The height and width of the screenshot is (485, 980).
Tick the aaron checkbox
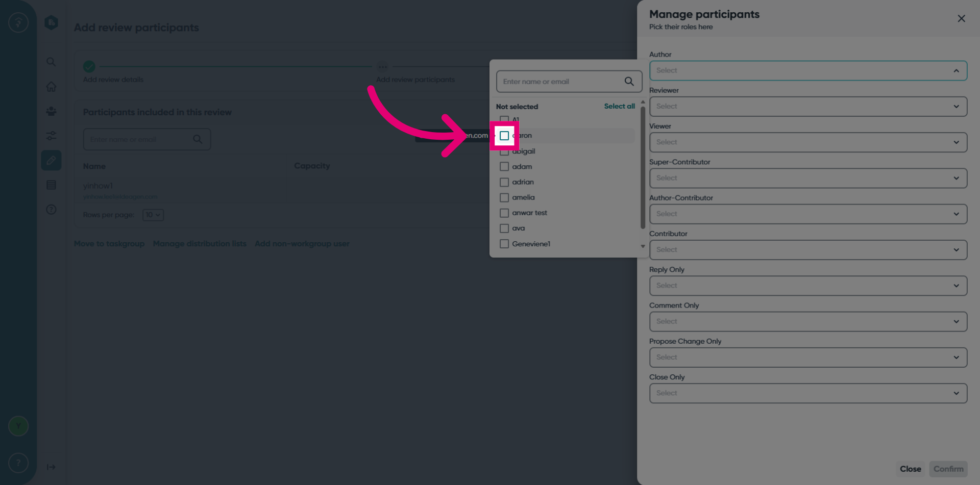504,136
